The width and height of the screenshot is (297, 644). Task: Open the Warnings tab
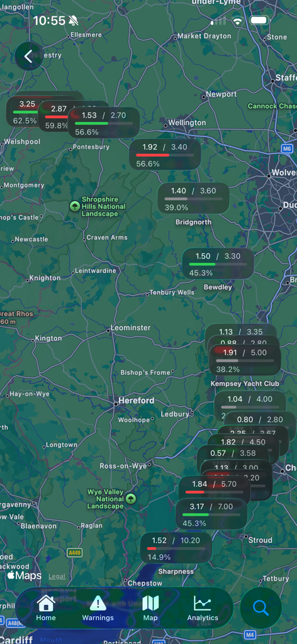98,608
